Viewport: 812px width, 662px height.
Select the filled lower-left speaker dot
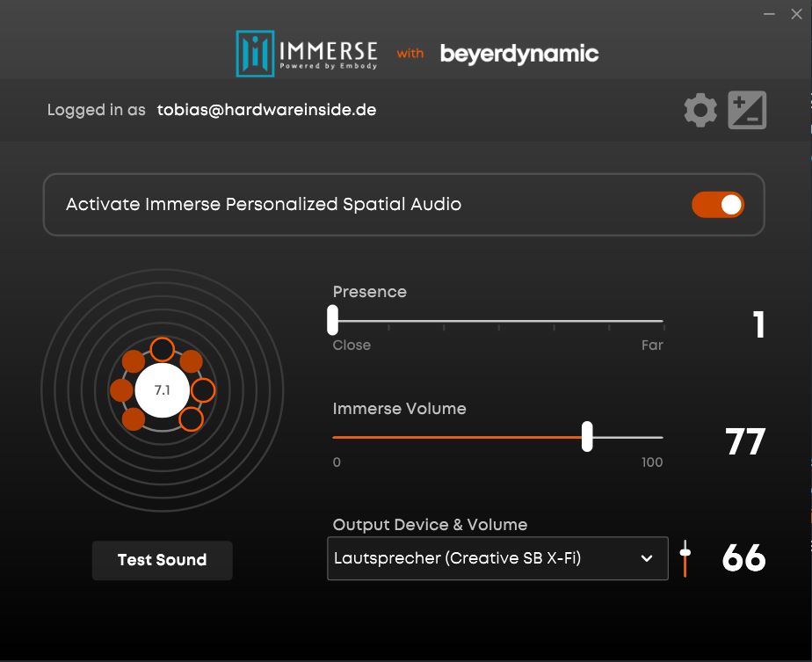(133, 418)
